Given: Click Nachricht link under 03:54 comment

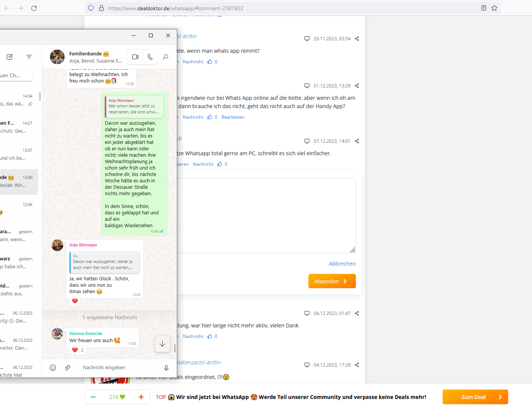Looking at the screenshot, I should 193,61.
